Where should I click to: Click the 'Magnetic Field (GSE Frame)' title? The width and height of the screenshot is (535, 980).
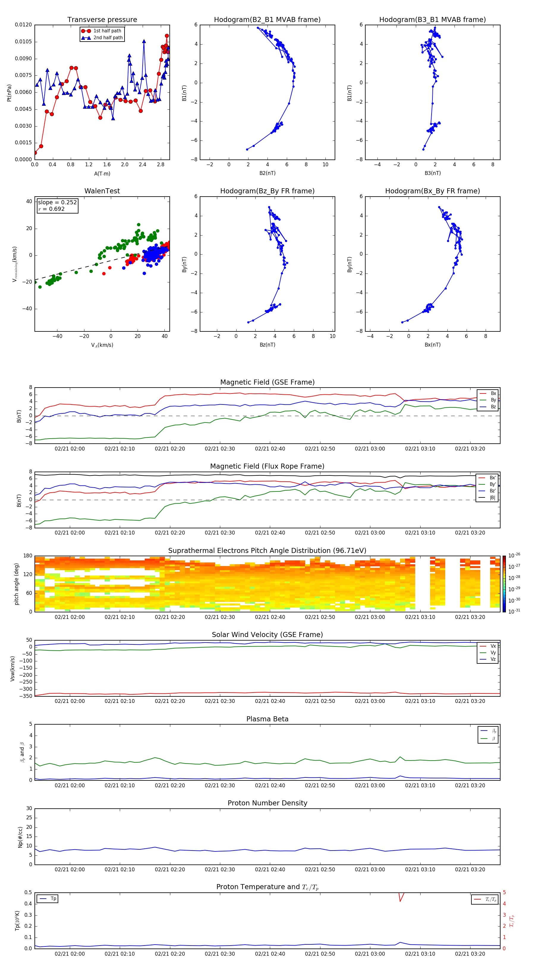pyautogui.click(x=267, y=382)
